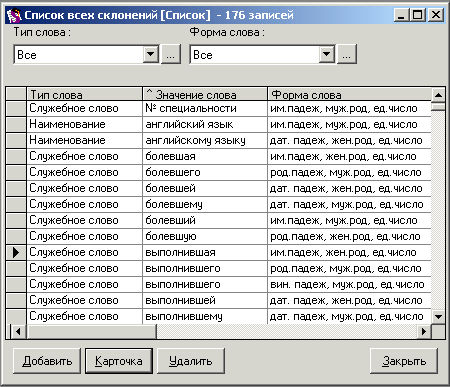This screenshot has height=387, width=450.
Task: Select cell 'выполнившей'
Action: (205, 300)
